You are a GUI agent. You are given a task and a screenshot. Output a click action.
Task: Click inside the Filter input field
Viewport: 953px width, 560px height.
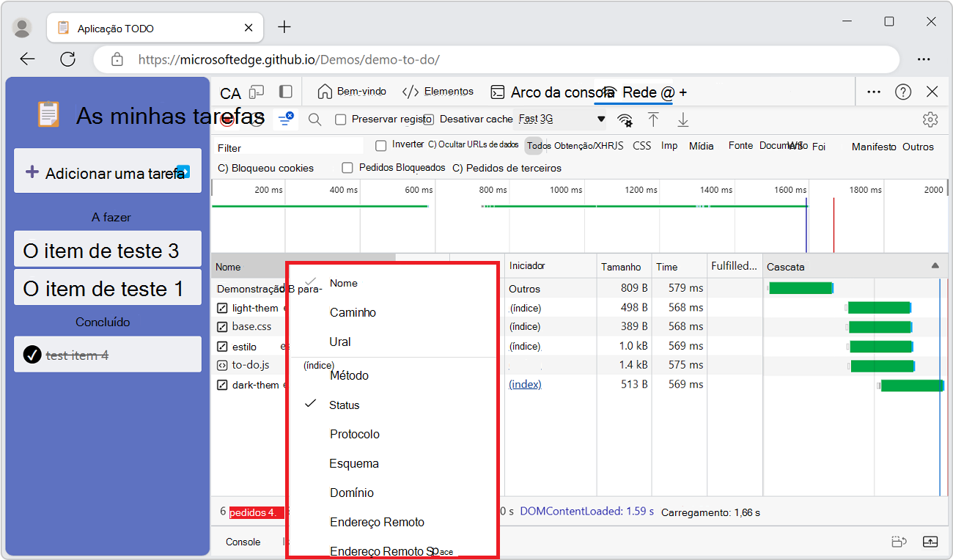[279, 147]
